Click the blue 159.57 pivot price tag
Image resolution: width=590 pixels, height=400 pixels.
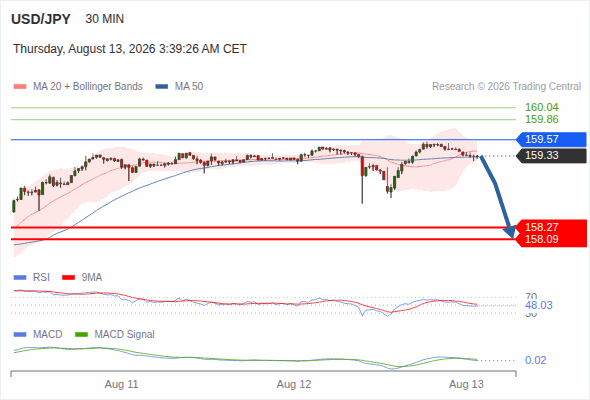click(x=551, y=140)
